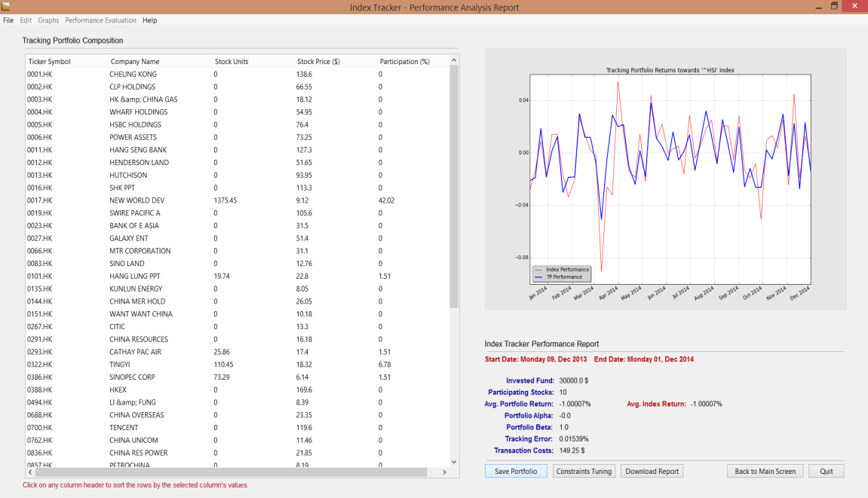Click the table's scroll down arrow
The height and width of the screenshot is (498, 868).
point(454,462)
